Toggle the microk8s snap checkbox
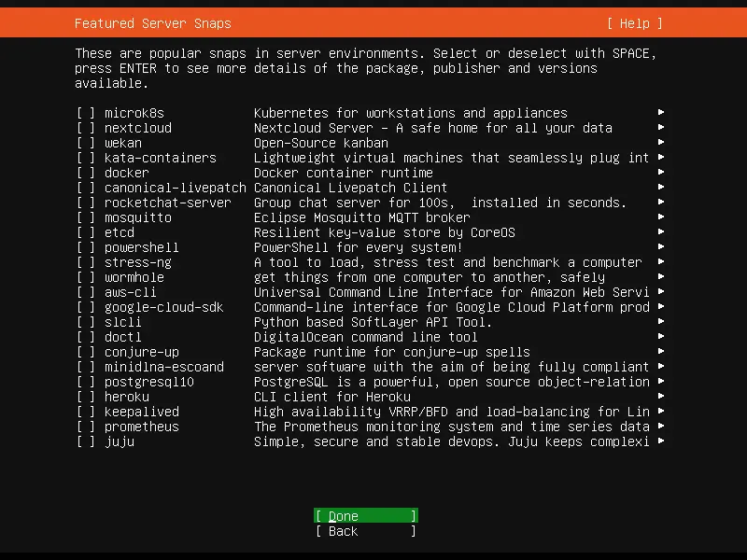 pyautogui.click(x=86, y=113)
